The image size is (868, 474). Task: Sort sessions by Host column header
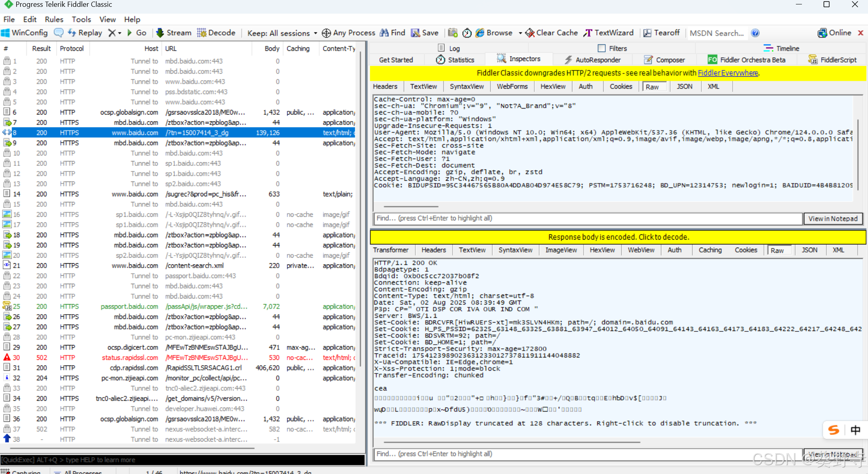(126, 48)
